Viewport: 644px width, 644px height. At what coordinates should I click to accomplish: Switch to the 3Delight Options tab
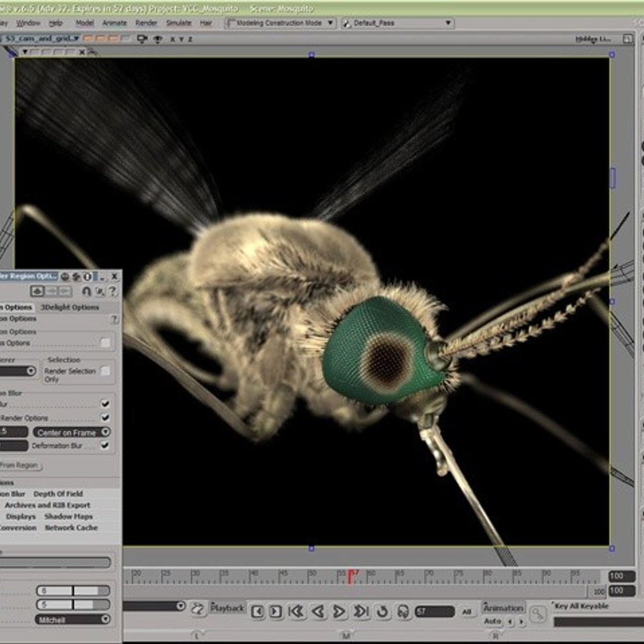[x=70, y=307]
